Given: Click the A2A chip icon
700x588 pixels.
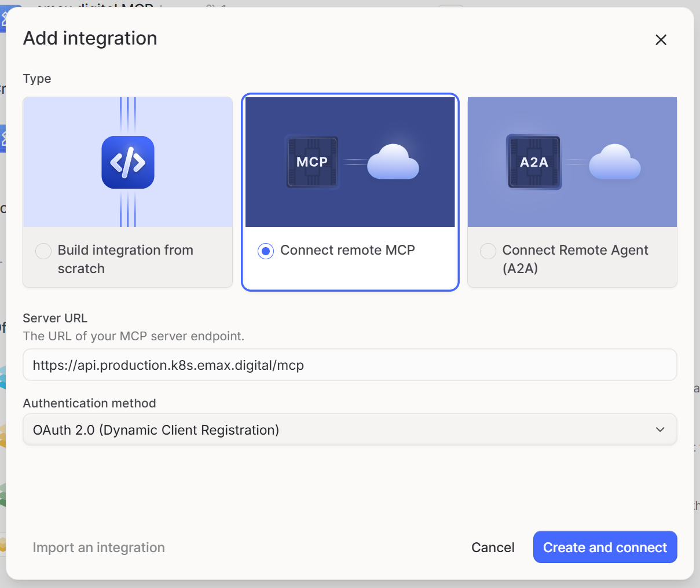Looking at the screenshot, I should point(534,162).
